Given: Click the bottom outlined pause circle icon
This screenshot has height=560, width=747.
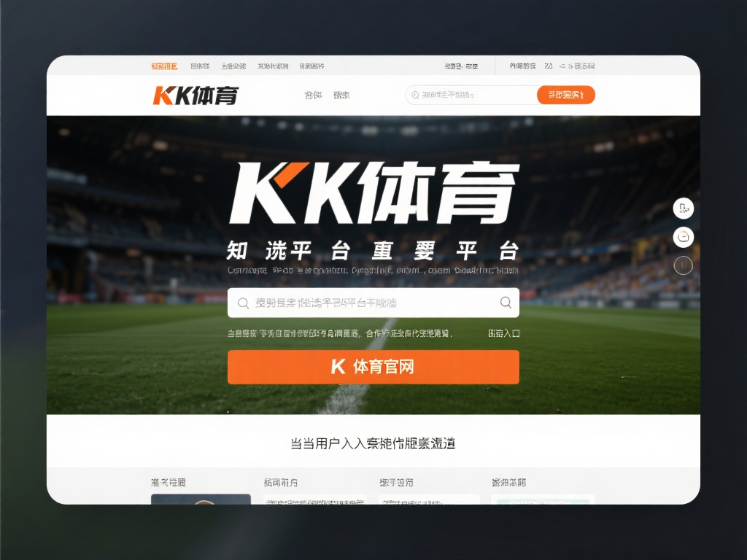Looking at the screenshot, I should (683, 265).
